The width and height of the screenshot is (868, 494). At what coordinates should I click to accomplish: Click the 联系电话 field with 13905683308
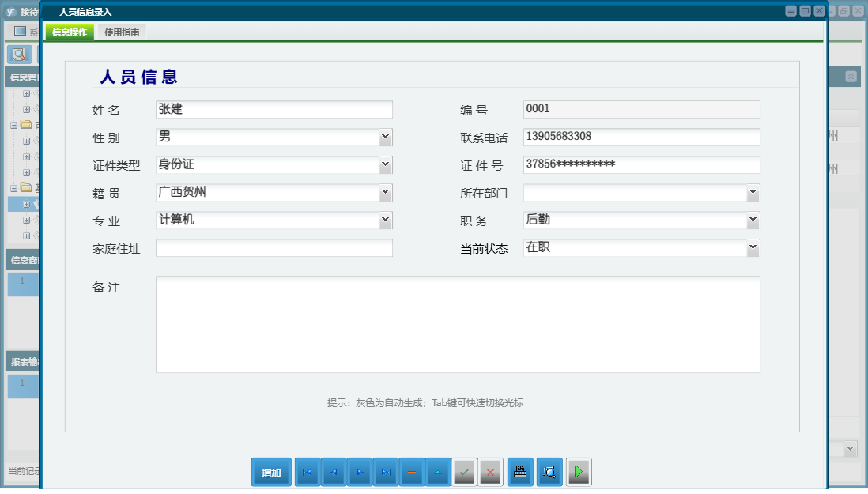[x=642, y=138]
